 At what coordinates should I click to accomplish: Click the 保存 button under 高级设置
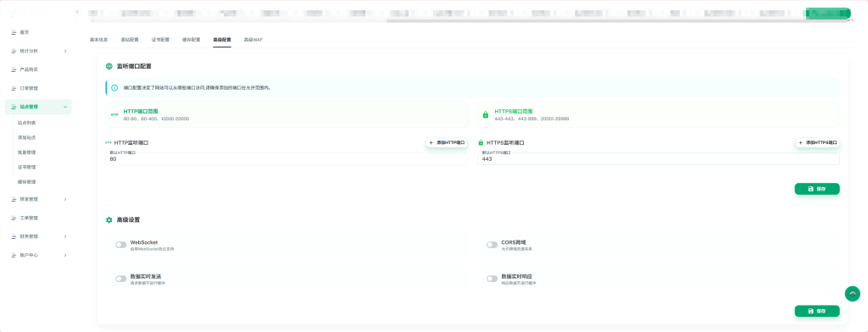pos(817,311)
